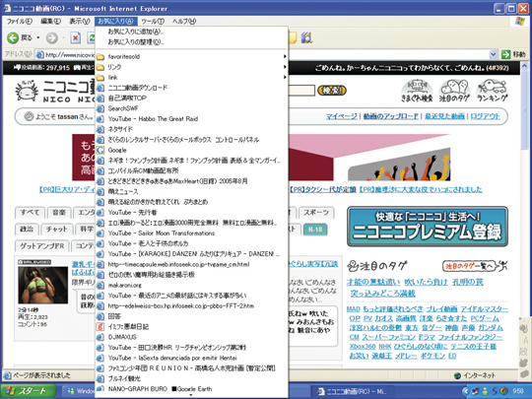Click the green Back arrow icon

[13, 37]
